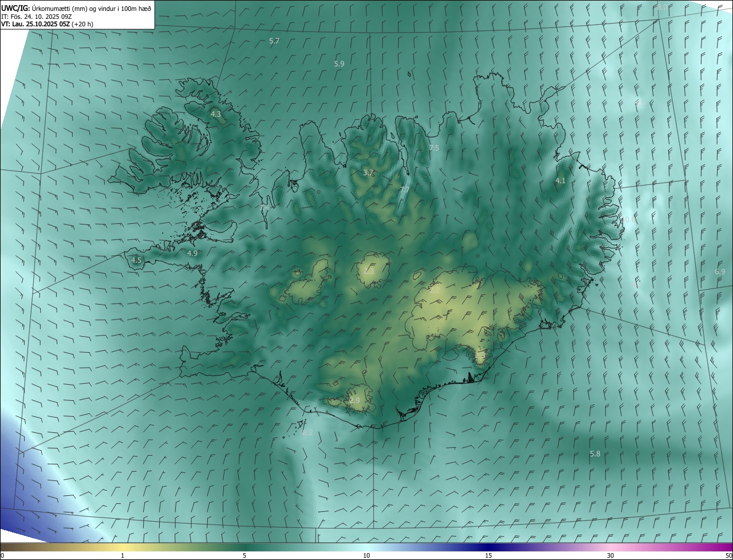Click the color scale tick label '15'
This screenshot has width=733, height=560.
(x=488, y=555)
